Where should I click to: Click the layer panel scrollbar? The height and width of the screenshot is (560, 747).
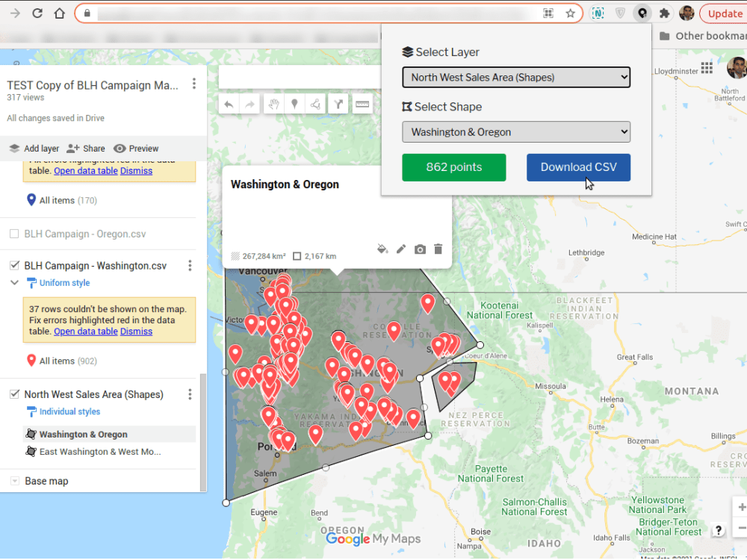[x=203, y=432]
